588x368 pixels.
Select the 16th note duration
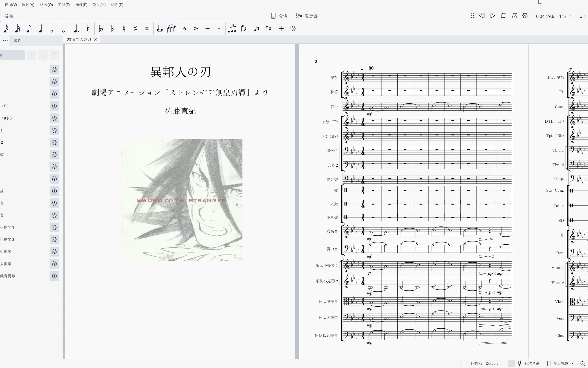pyautogui.click(x=17, y=29)
